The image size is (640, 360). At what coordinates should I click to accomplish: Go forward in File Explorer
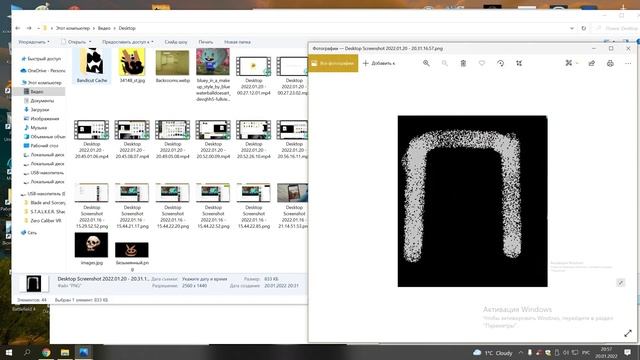29,28
